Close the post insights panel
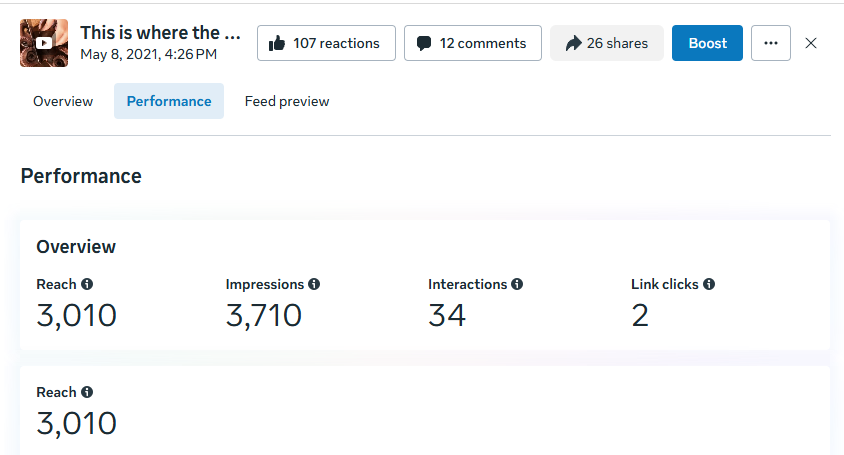Viewport: 844px width, 455px height. tap(811, 43)
